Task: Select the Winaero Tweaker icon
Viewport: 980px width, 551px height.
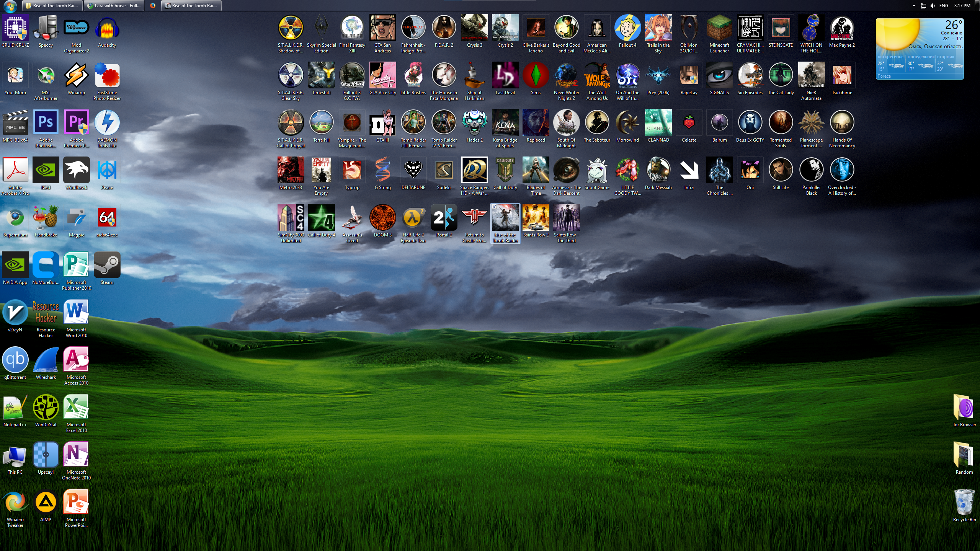Action: point(15,502)
